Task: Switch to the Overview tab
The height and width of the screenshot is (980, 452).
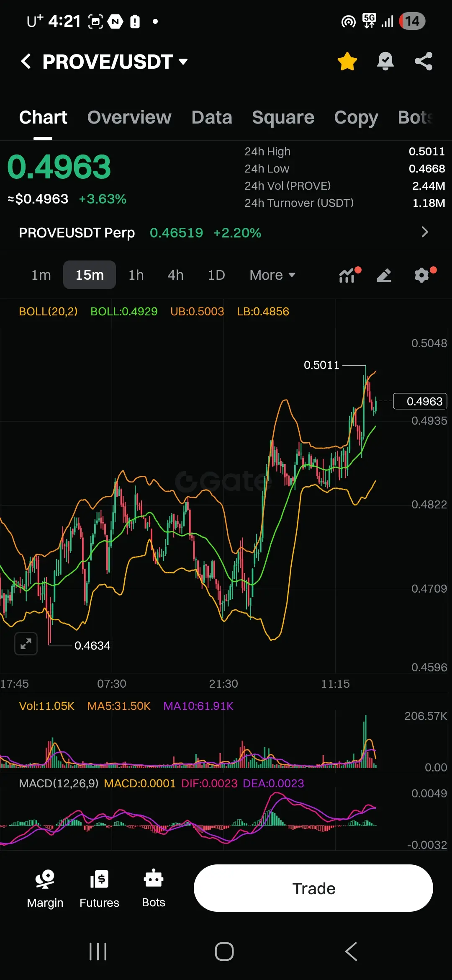Action: (129, 117)
